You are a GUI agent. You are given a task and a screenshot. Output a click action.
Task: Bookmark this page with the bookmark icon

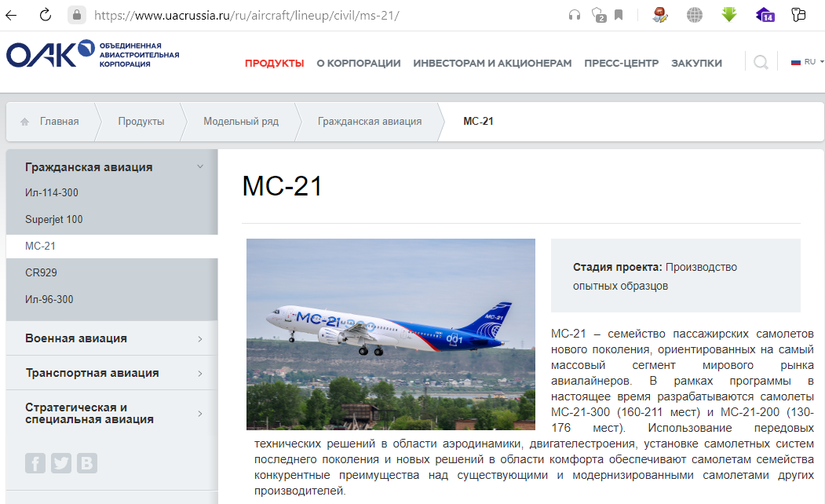point(619,15)
